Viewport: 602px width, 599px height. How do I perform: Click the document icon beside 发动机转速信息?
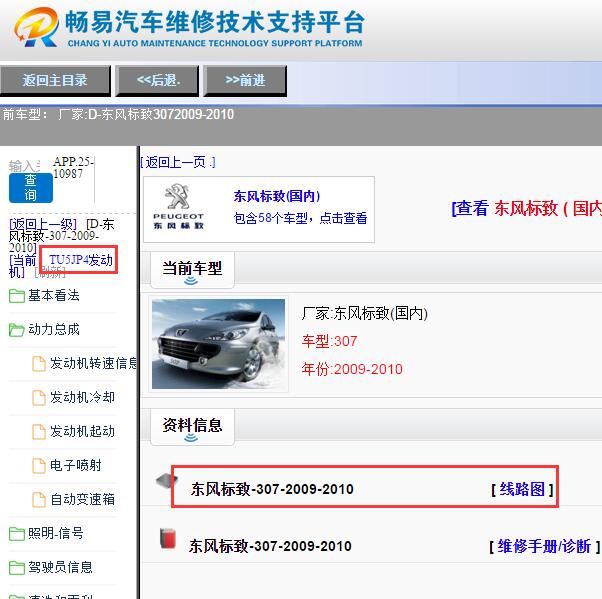(x=38, y=364)
